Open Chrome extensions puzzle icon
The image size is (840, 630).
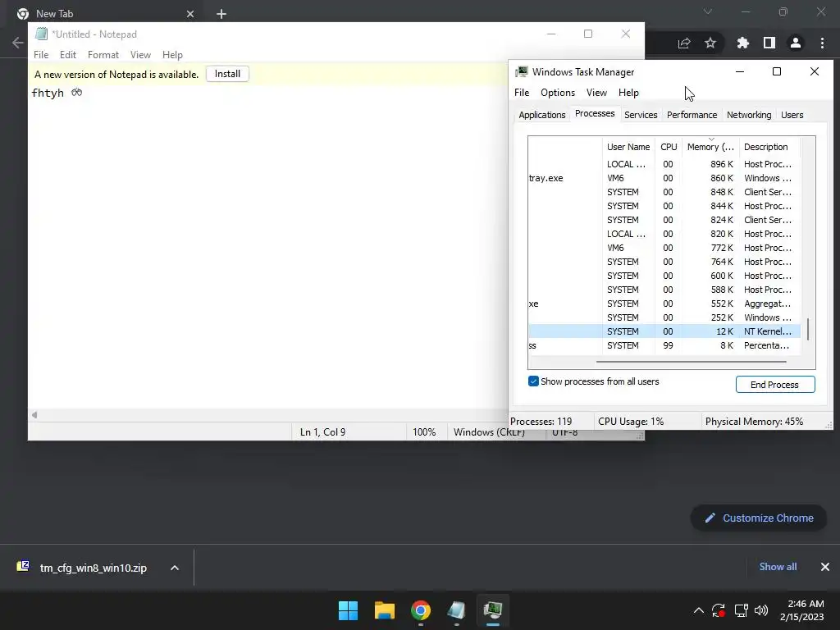[742, 43]
